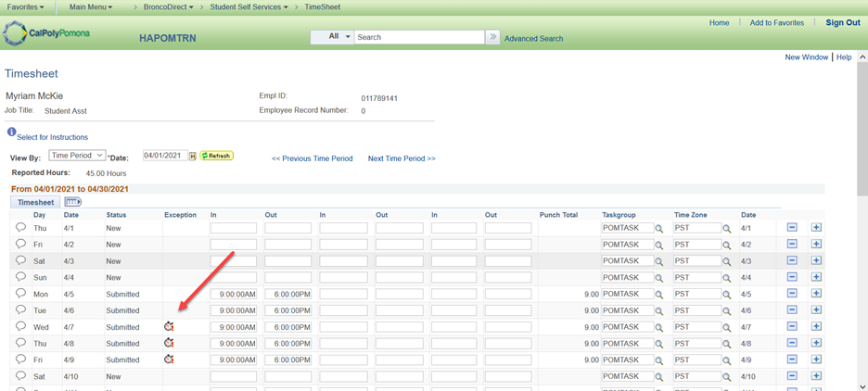Click exception clock icon on Wed 4/7
868x391 pixels.
pos(169,327)
